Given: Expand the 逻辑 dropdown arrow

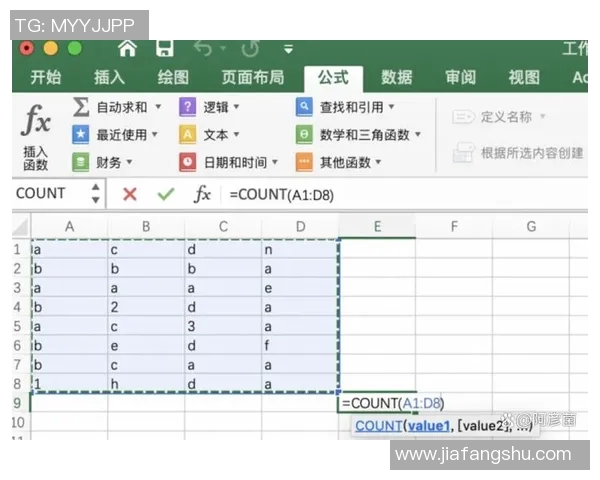Looking at the screenshot, I should [236, 106].
